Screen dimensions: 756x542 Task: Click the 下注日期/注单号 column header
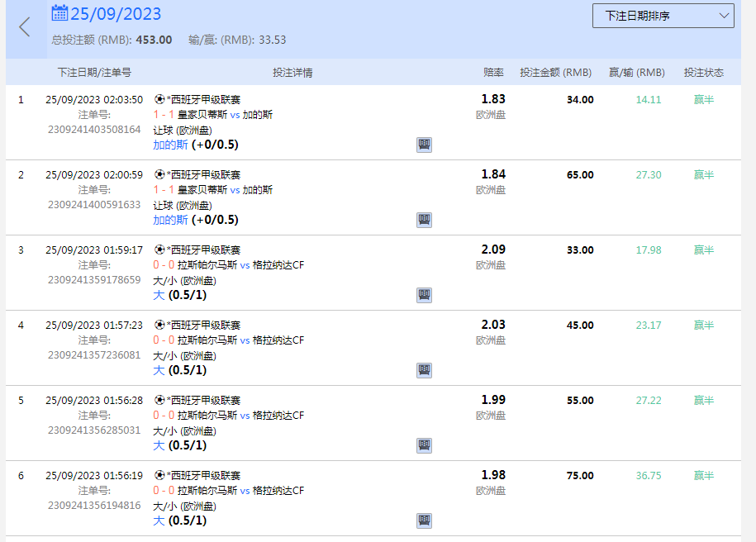point(94,73)
